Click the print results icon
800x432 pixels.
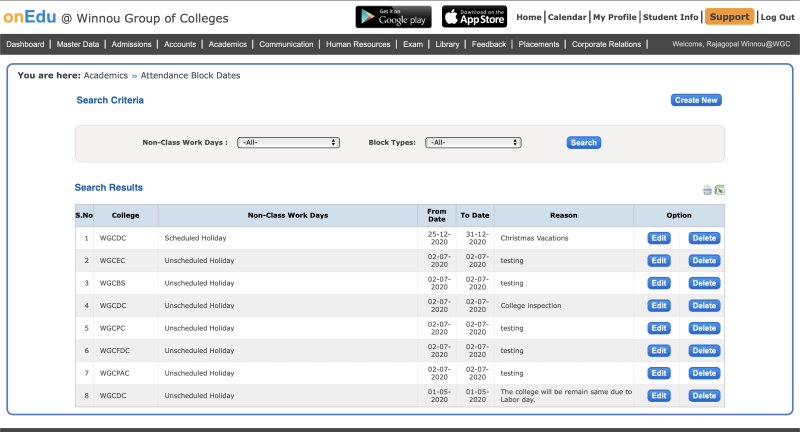click(707, 190)
